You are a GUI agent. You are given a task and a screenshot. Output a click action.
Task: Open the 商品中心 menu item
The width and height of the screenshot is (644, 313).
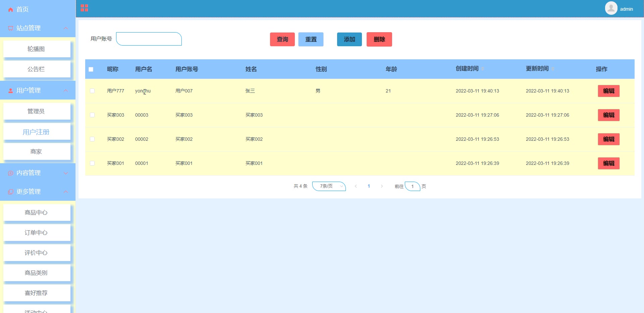coord(37,213)
